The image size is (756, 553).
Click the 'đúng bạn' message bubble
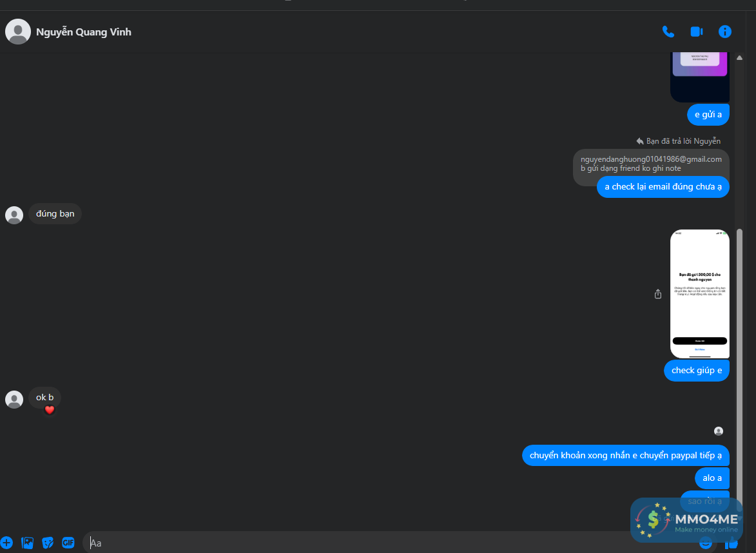coord(55,213)
